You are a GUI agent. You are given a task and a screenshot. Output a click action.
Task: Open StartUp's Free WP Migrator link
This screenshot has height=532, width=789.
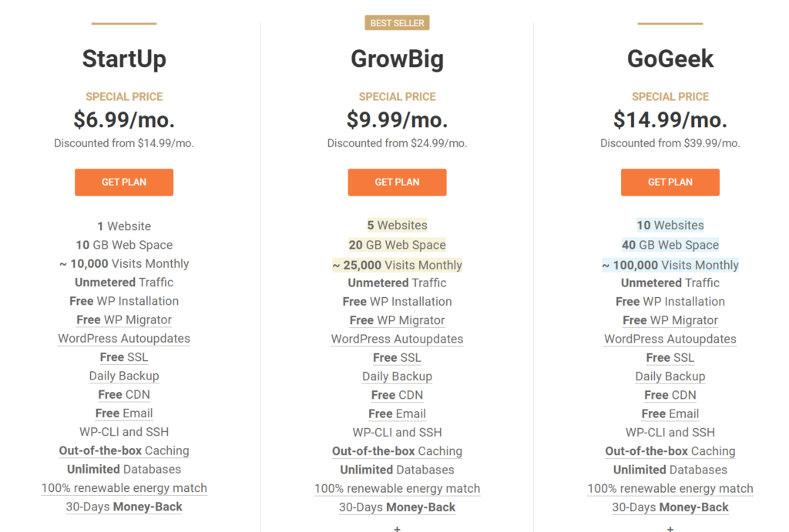[124, 320]
